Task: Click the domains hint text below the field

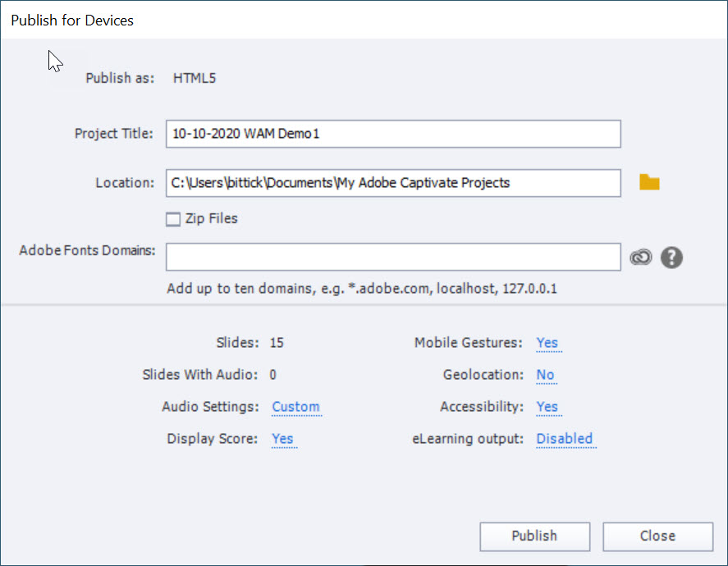Action: (x=363, y=289)
